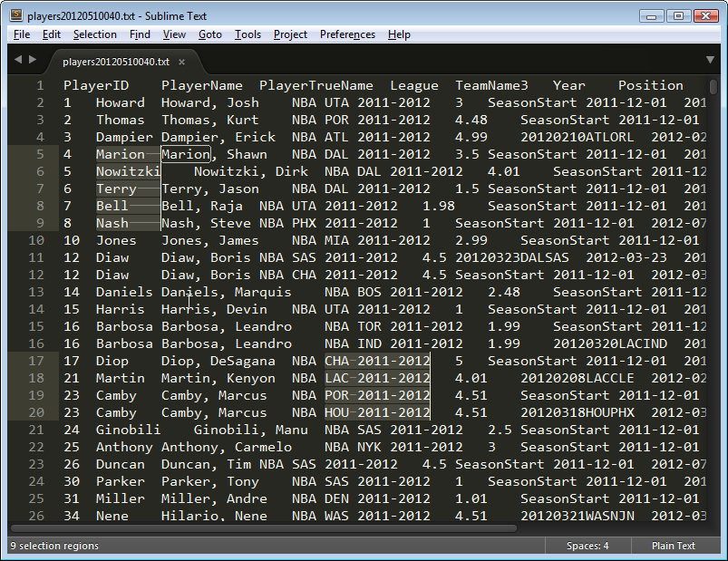This screenshot has width=728, height=561.
Task: Open the Goto menu
Action: (x=209, y=34)
